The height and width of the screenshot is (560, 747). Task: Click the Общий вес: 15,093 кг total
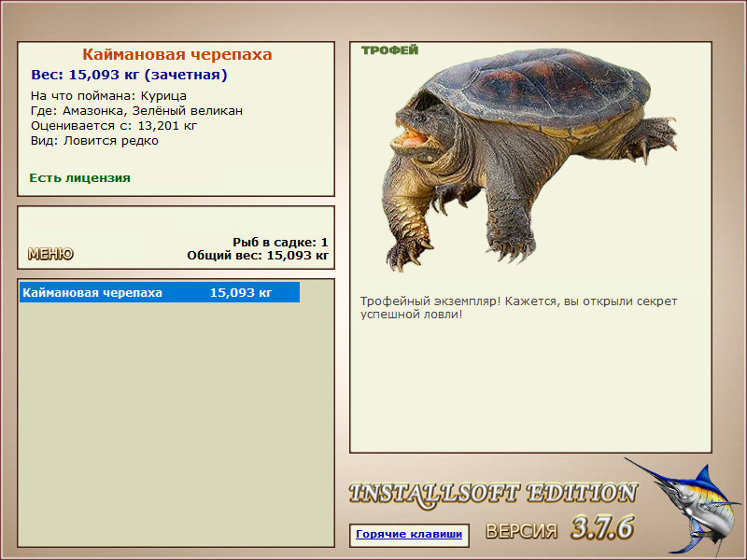[x=258, y=256]
